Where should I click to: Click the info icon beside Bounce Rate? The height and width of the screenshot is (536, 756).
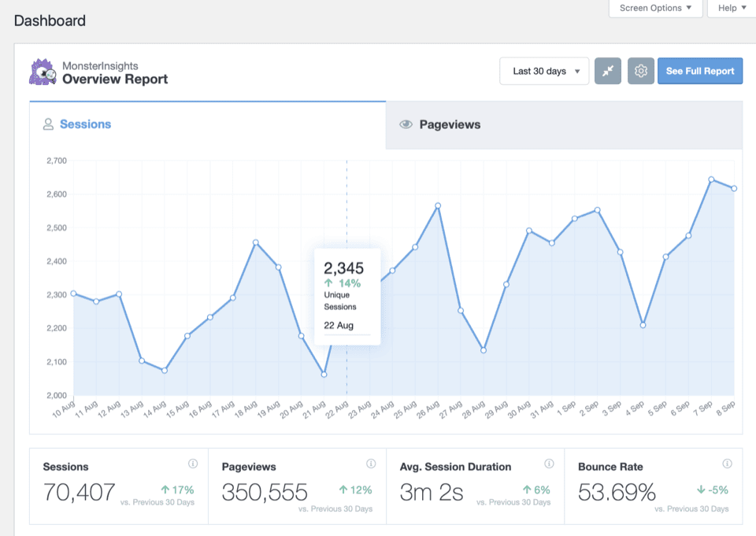pyautogui.click(x=726, y=464)
